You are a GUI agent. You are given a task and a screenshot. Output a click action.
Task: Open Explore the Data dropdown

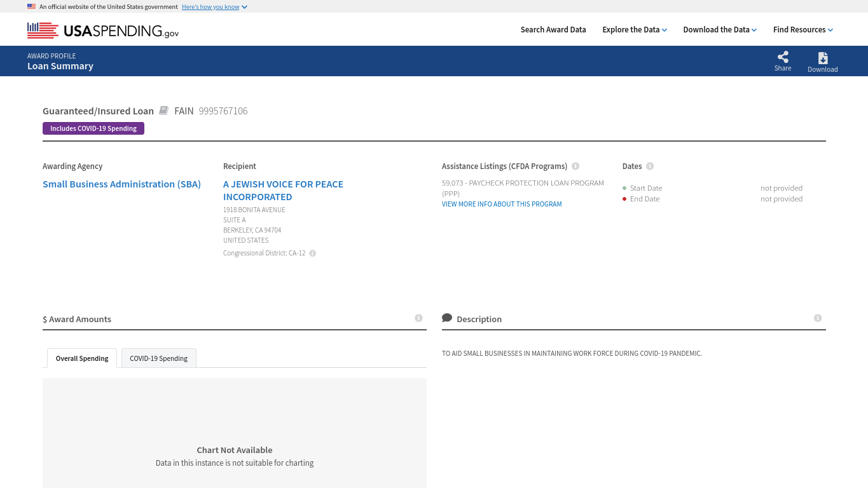pos(635,30)
